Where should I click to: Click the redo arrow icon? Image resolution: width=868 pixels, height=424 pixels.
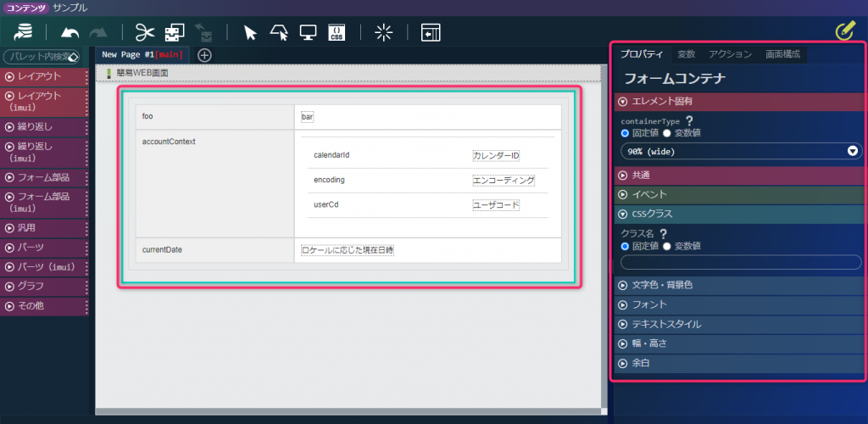tap(98, 33)
